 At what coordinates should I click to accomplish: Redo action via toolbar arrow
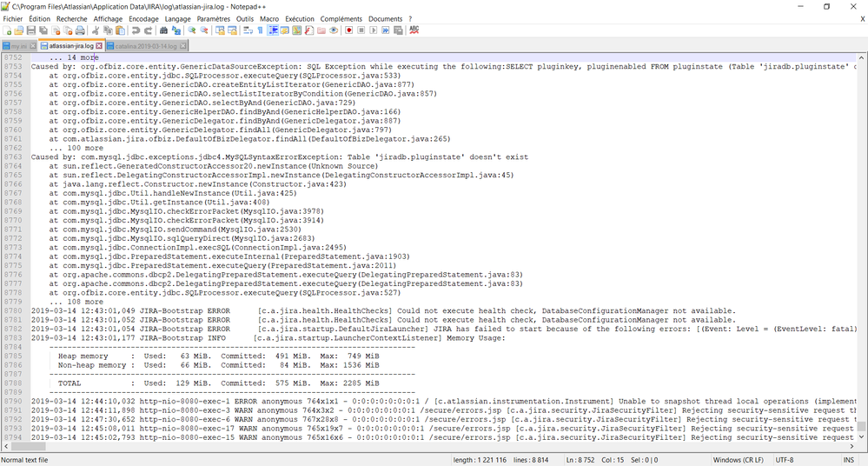[x=149, y=30]
